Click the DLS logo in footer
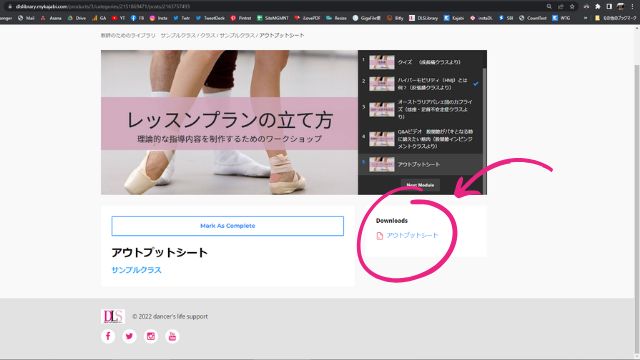The image size is (640, 360). (x=113, y=316)
